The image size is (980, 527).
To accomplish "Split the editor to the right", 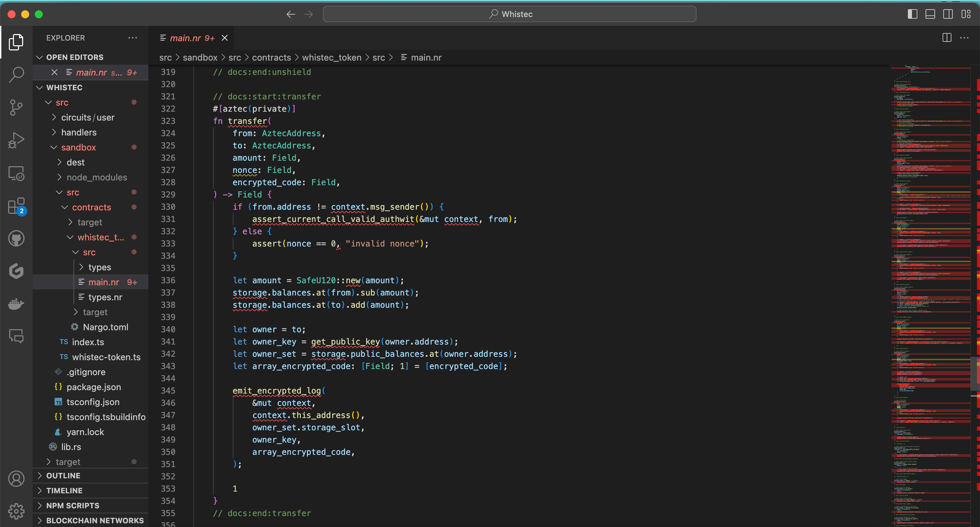I will 947,38.
